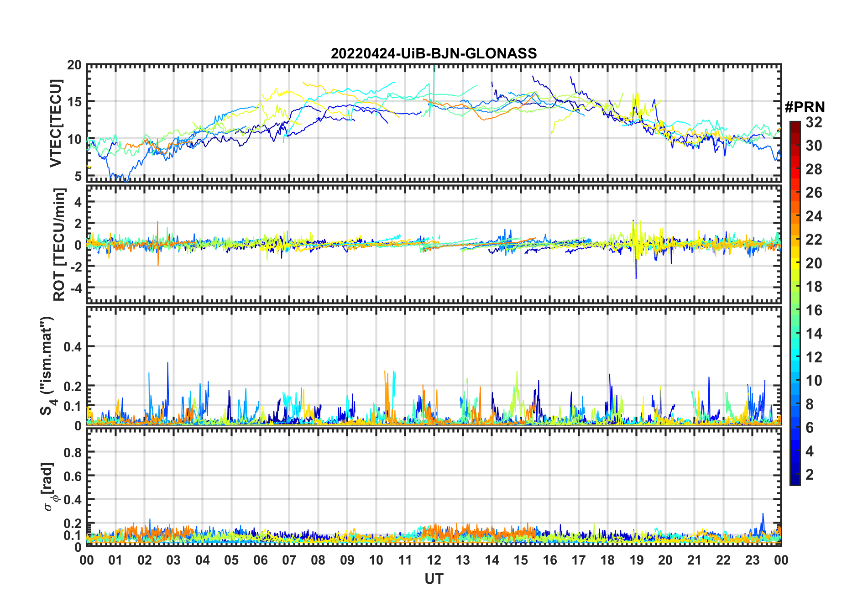This screenshot has width=868, height=607.
Task: Select the 17 tick on the UT axis
Action: [579, 560]
